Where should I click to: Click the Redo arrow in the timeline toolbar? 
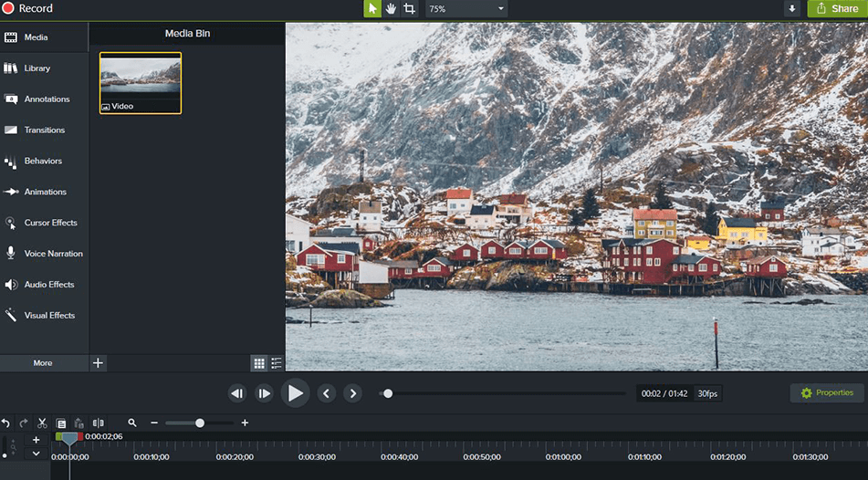(x=24, y=423)
